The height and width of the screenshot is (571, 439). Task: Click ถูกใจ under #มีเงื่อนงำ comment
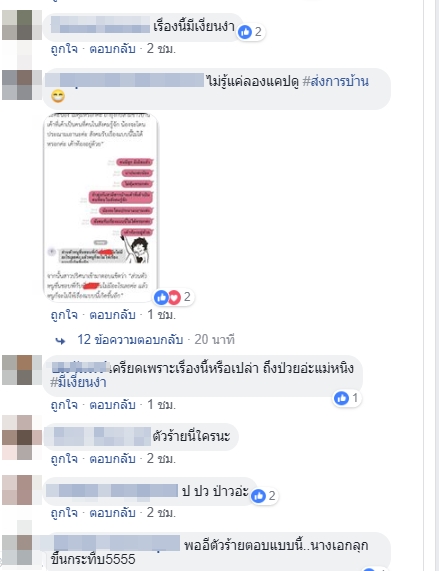(x=64, y=405)
